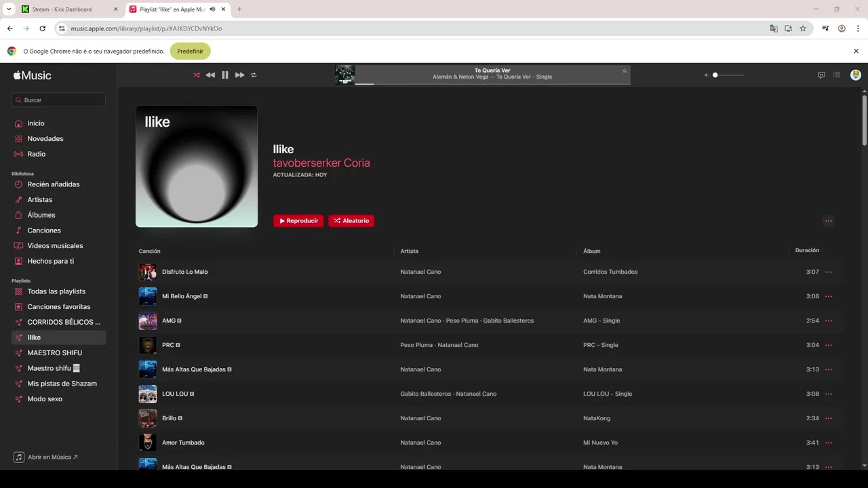Open the play queue list
The height and width of the screenshot is (488, 868).
[x=837, y=75]
